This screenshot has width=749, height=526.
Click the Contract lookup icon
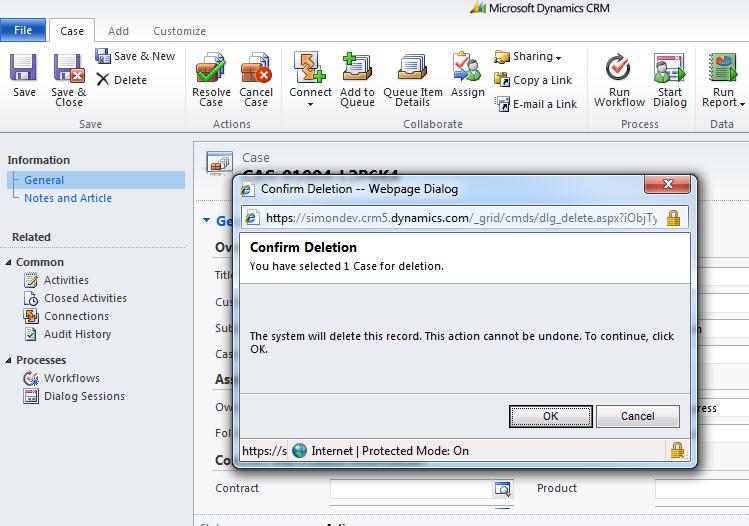tap(503, 488)
